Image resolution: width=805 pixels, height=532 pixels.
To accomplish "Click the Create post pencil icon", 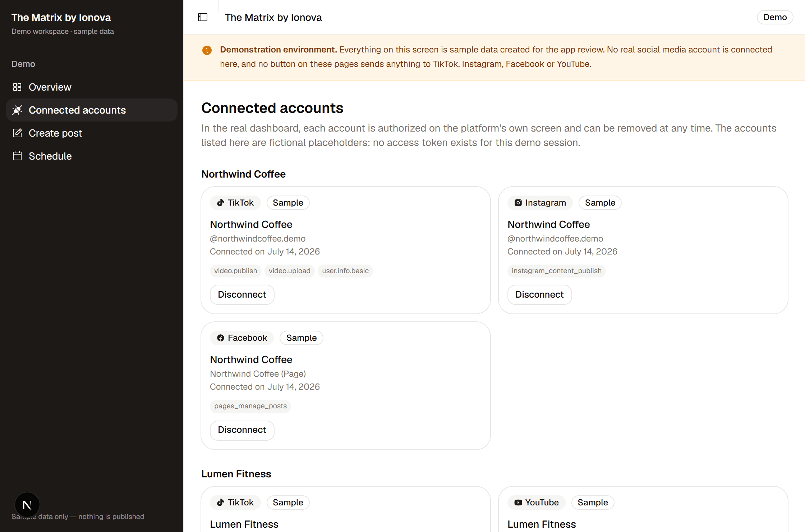I will [17, 133].
